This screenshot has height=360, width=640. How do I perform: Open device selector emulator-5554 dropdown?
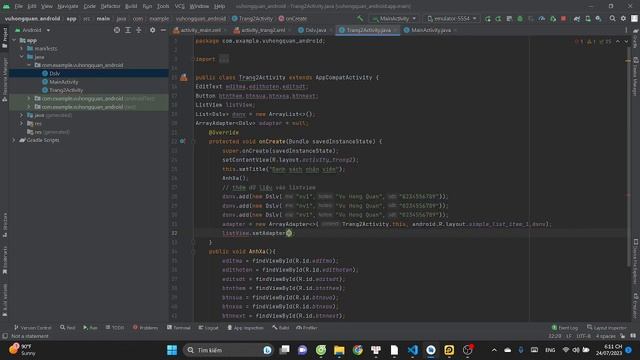451,18
